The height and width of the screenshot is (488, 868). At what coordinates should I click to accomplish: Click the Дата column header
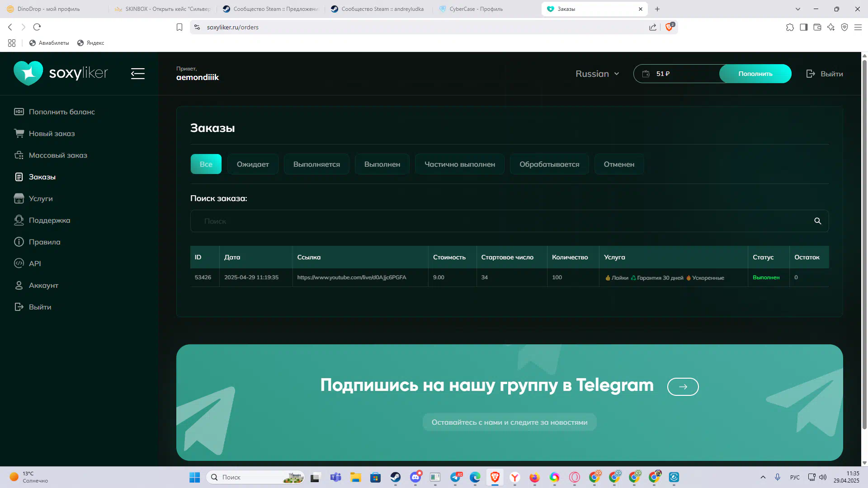pos(232,257)
